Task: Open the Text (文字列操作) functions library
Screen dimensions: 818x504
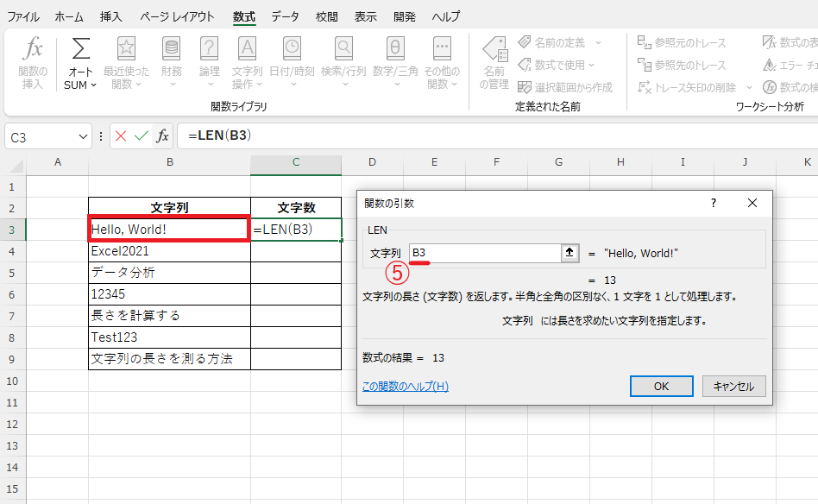Action: point(248,63)
